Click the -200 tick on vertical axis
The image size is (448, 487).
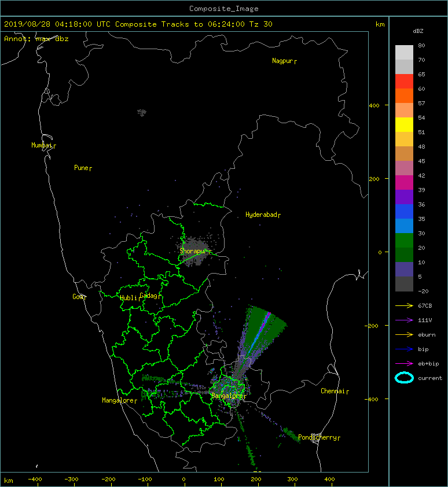click(371, 326)
